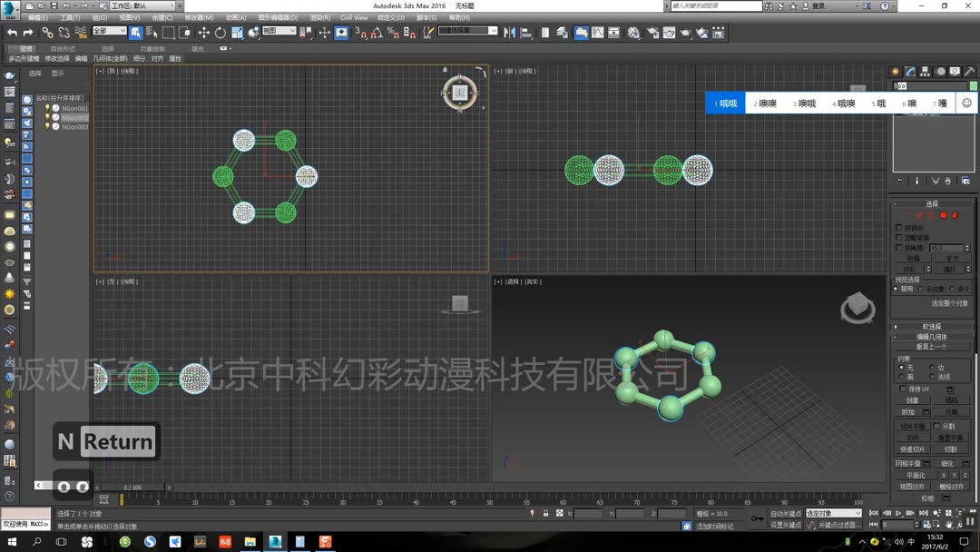Select NGon003 in the scene explorer
Screen dimensions: 980x552
[74, 127]
